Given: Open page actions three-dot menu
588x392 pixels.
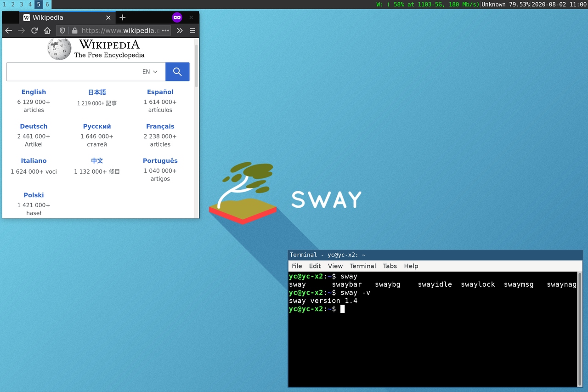Looking at the screenshot, I should (165, 31).
